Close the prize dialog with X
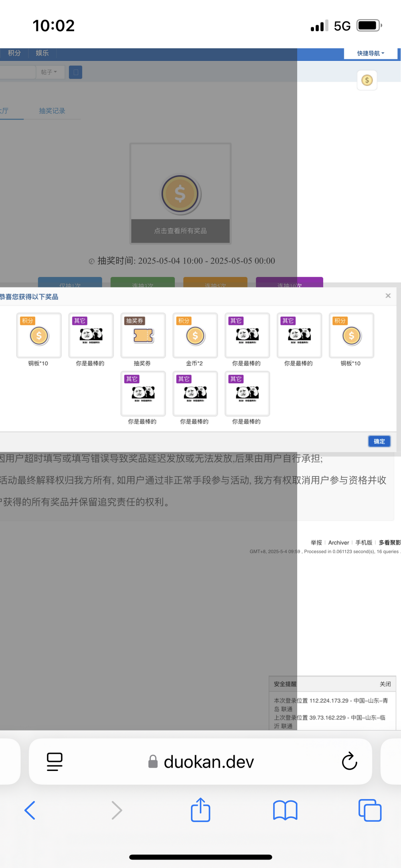Image resolution: width=401 pixels, height=868 pixels. [x=388, y=296]
